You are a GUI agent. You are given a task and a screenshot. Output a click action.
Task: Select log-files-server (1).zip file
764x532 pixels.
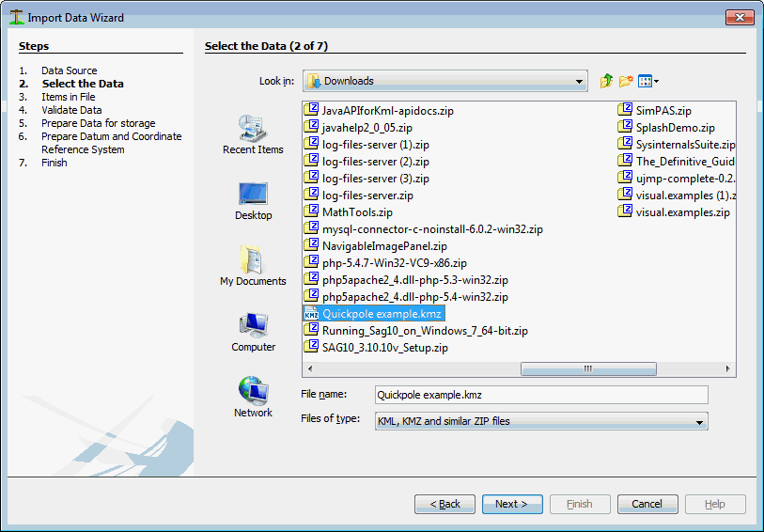point(366,145)
